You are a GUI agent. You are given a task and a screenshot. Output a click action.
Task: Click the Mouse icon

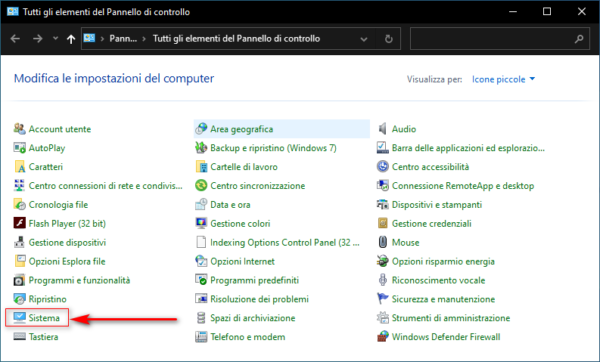coord(382,242)
